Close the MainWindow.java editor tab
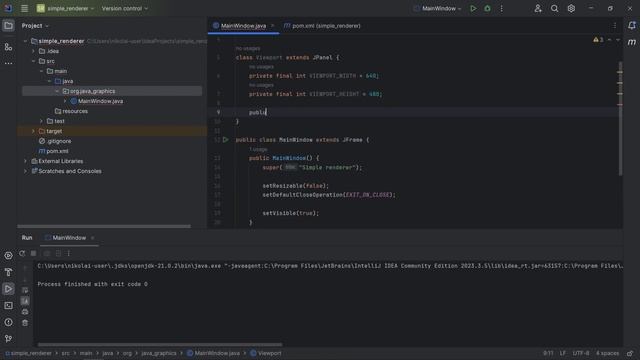 tap(273, 26)
